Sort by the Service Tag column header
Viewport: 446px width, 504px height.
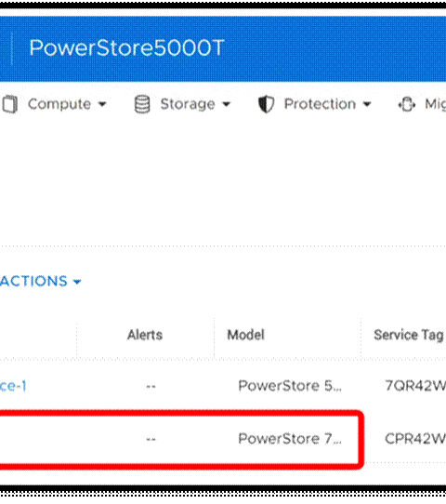coord(409,335)
